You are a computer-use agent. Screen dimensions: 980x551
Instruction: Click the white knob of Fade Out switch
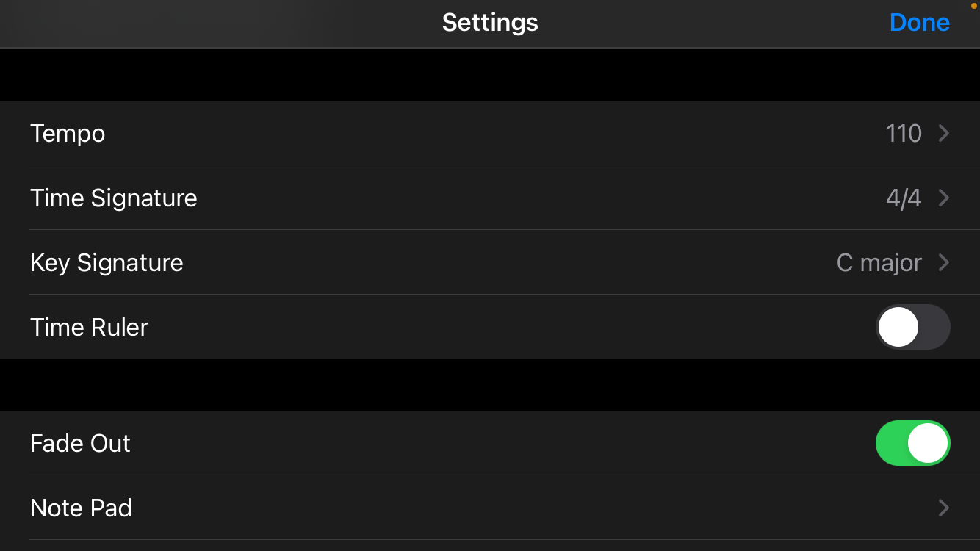click(x=927, y=443)
